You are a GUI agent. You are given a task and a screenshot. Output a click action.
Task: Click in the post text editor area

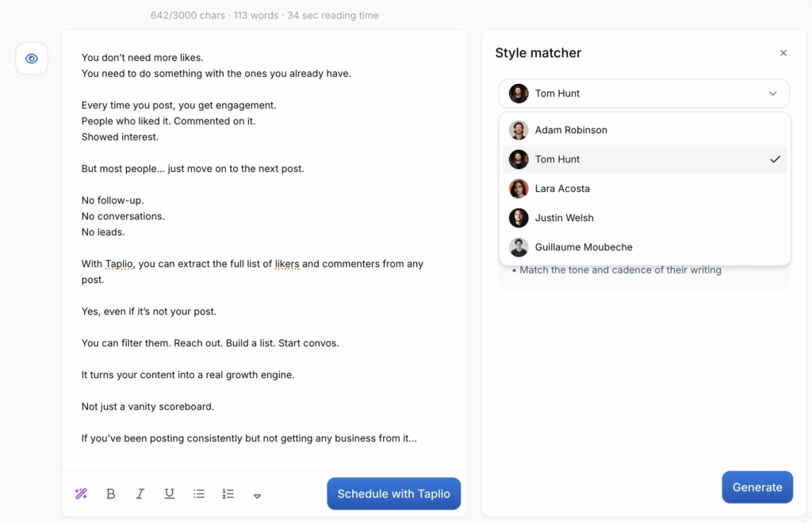(x=265, y=248)
